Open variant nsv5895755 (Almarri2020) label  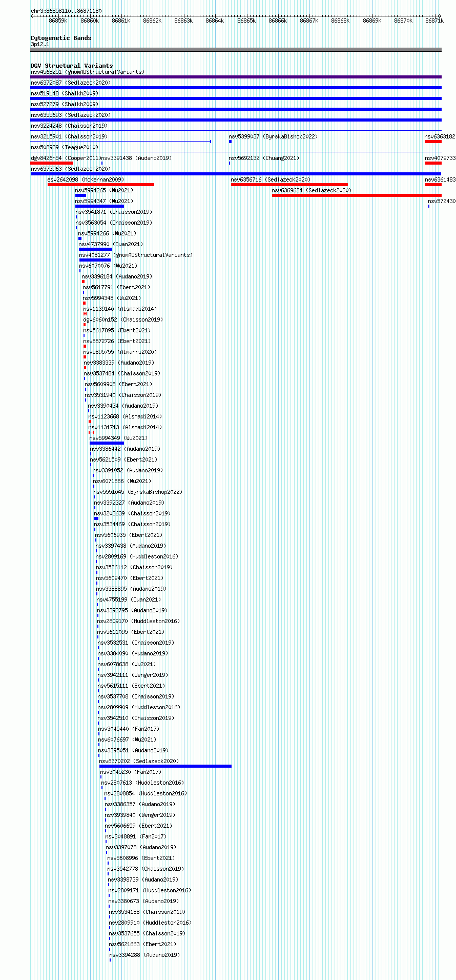click(120, 352)
